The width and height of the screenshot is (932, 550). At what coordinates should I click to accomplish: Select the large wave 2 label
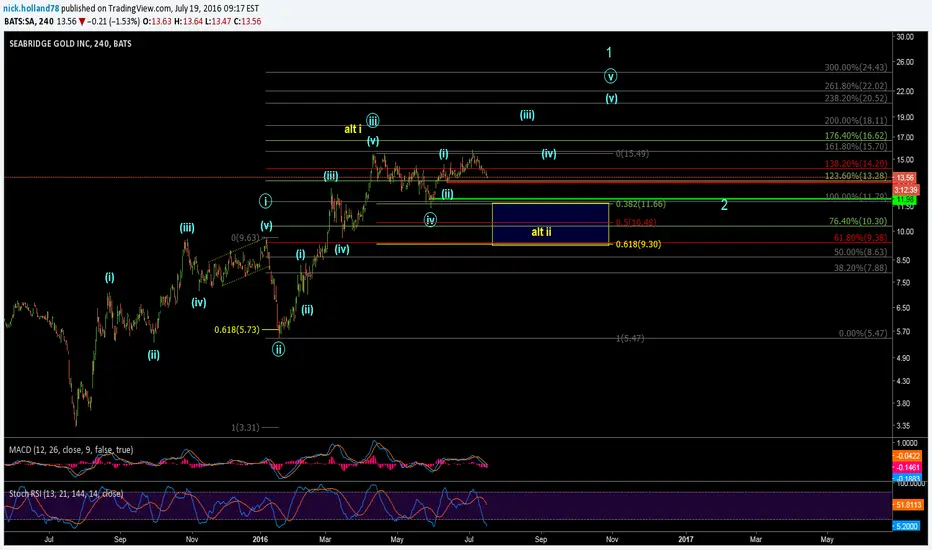click(724, 206)
